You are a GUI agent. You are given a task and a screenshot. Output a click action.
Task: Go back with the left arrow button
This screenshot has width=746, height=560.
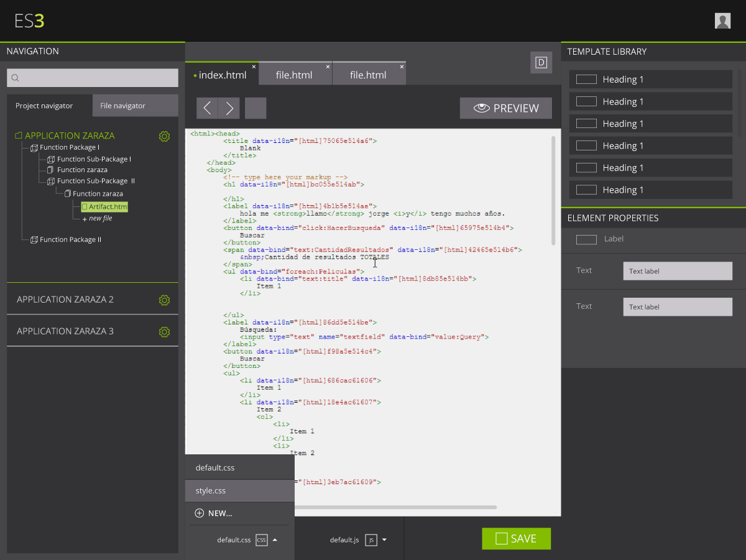point(208,108)
